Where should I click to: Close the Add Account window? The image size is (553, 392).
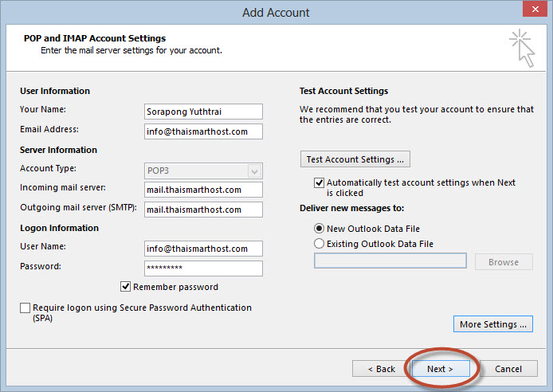(535, 10)
